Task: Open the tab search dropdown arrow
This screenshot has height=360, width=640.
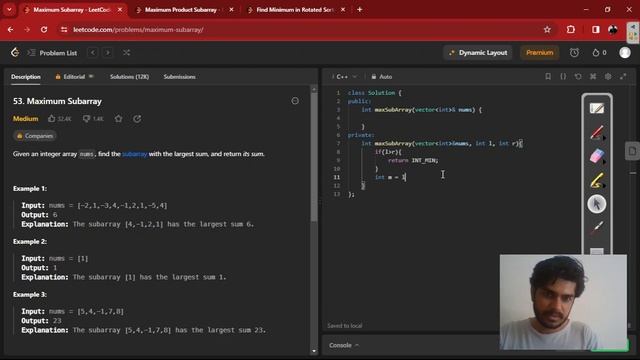Action: pos(9,9)
